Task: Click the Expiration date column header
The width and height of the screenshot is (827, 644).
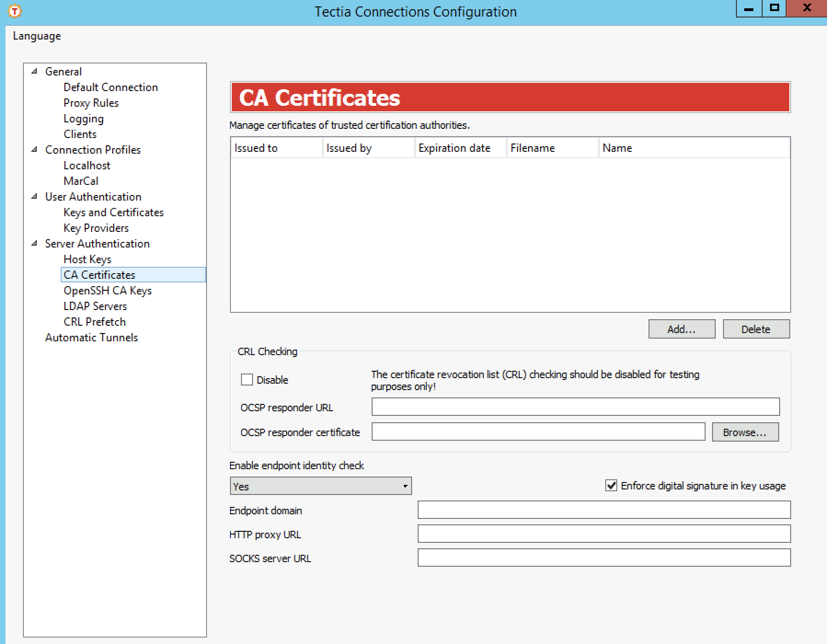Action: 454,148
